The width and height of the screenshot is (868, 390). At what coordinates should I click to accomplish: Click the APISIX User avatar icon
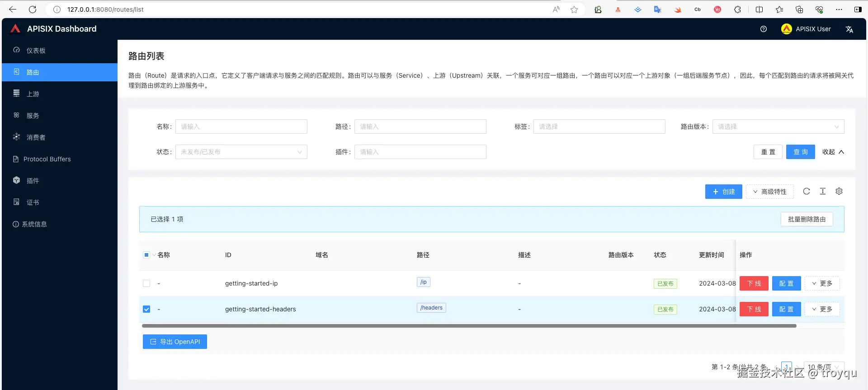787,29
